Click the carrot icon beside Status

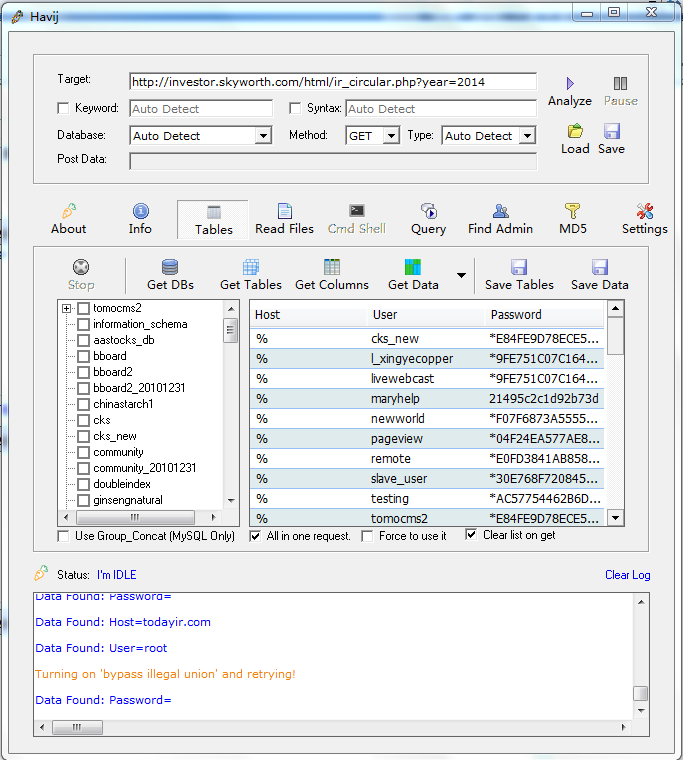click(41, 573)
